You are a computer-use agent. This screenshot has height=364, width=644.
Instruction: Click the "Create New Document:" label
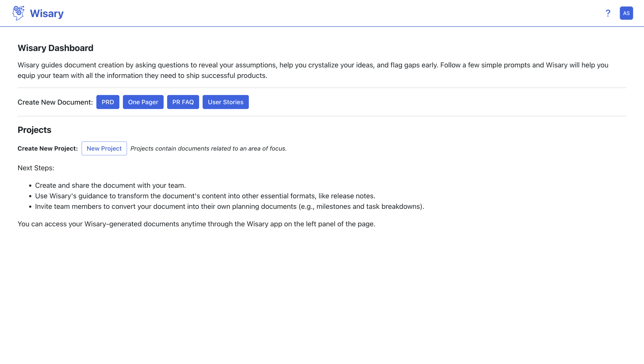point(55,102)
